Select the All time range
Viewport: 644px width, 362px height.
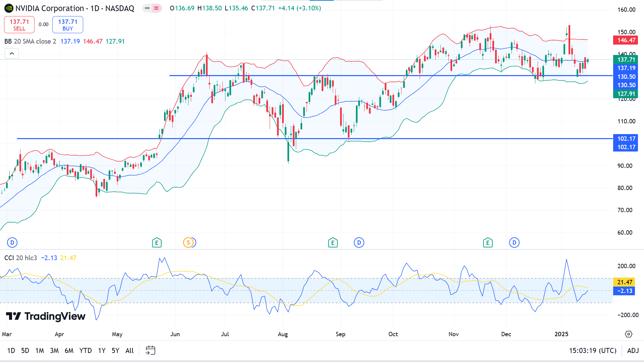pyautogui.click(x=129, y=351)
